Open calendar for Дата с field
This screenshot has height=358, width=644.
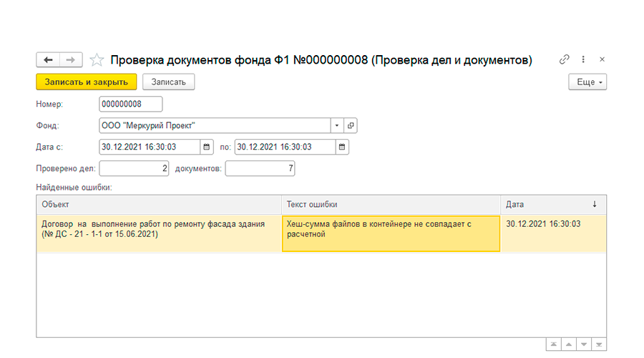pos(207,147)
